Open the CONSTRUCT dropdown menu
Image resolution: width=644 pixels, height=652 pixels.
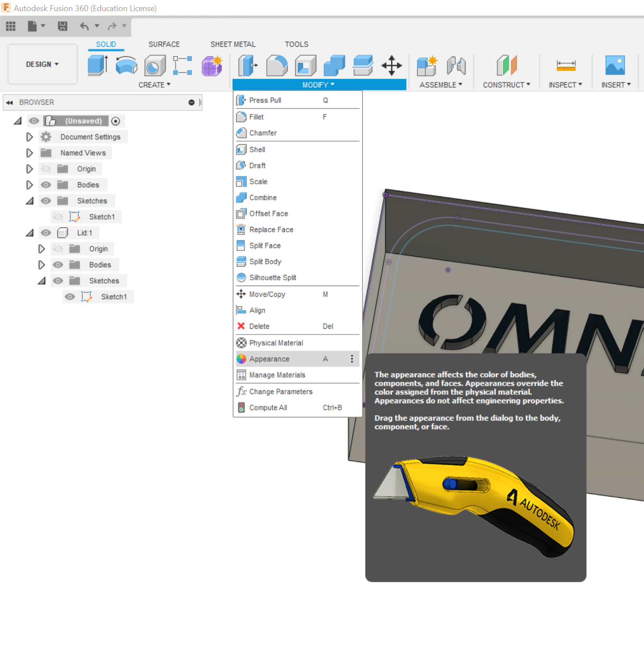pyautogui.click(x=507, y=85)
